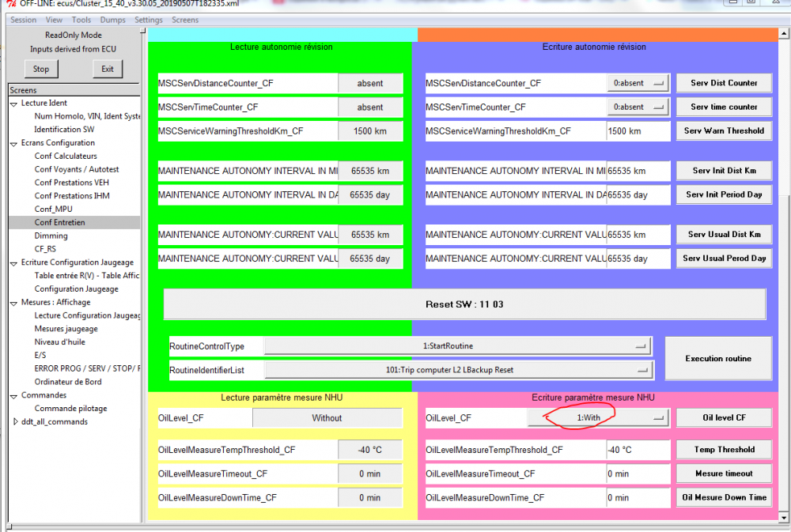
Task: Open the OilLevel_CF 1:With dropdown
Action: (x=598, y=417)
